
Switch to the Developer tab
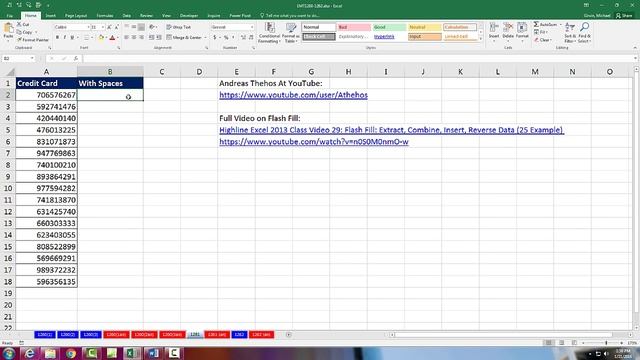click(189, 16)
